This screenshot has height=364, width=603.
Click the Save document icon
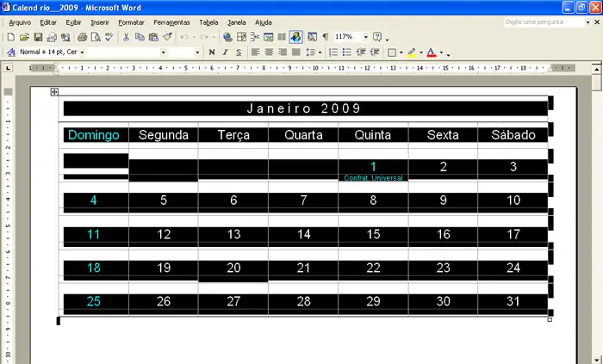pos(38,38)
